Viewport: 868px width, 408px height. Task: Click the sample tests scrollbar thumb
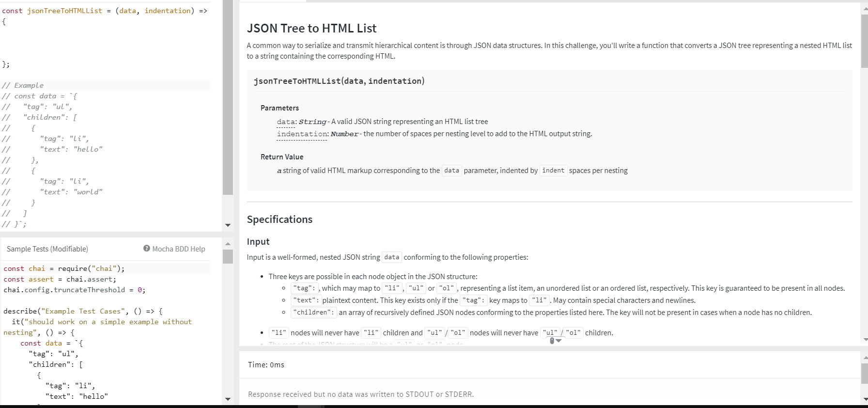[x=228, y=256]
